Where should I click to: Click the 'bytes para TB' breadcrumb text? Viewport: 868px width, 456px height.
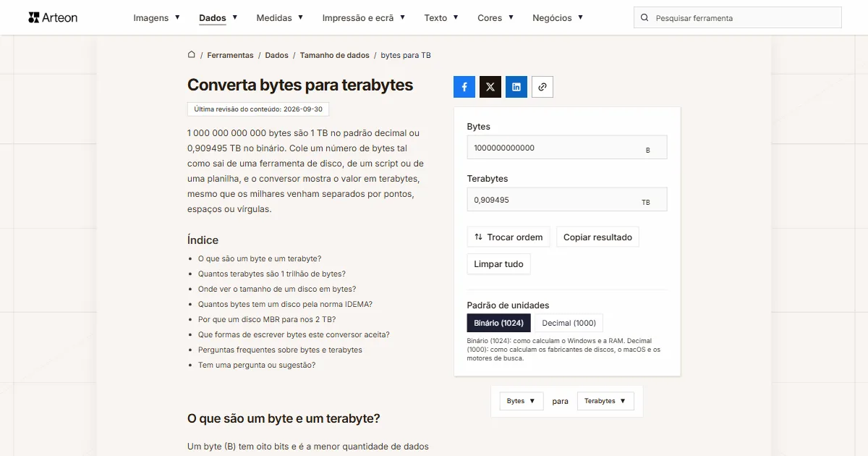406,55
